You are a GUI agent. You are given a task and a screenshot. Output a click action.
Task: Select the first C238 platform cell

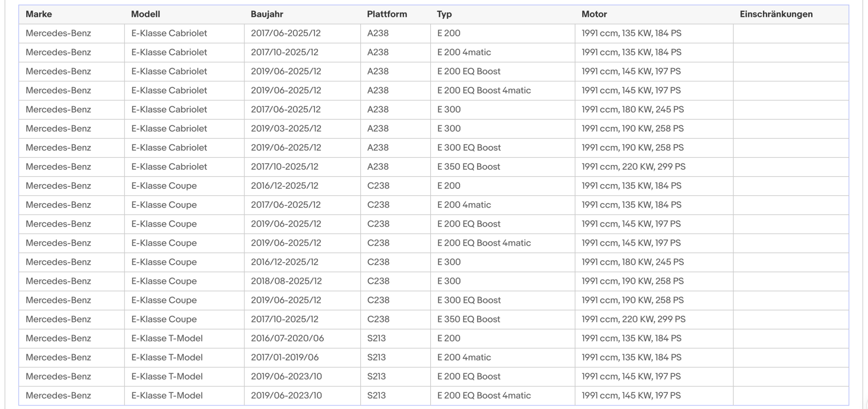click(395, 186)
